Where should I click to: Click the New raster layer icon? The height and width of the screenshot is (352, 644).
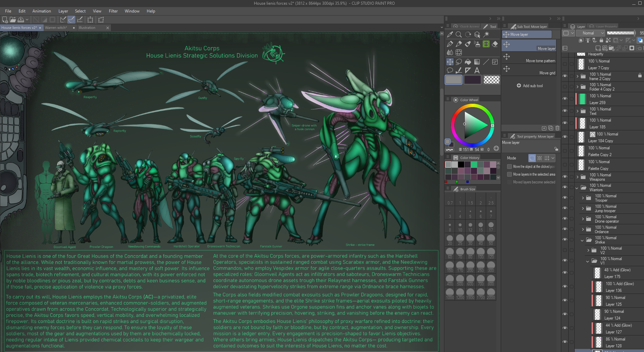tap(598, 48)
